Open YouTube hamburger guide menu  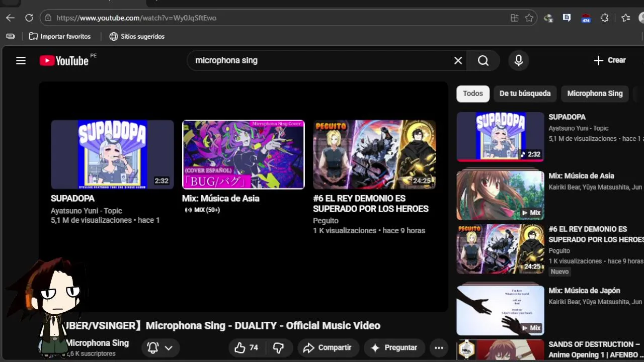[21, 60]
